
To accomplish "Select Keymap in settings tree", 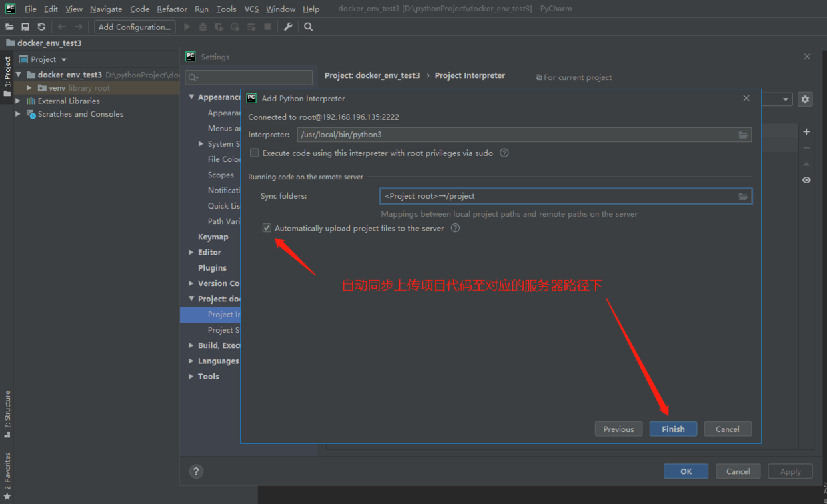I will tap(213, 237).
